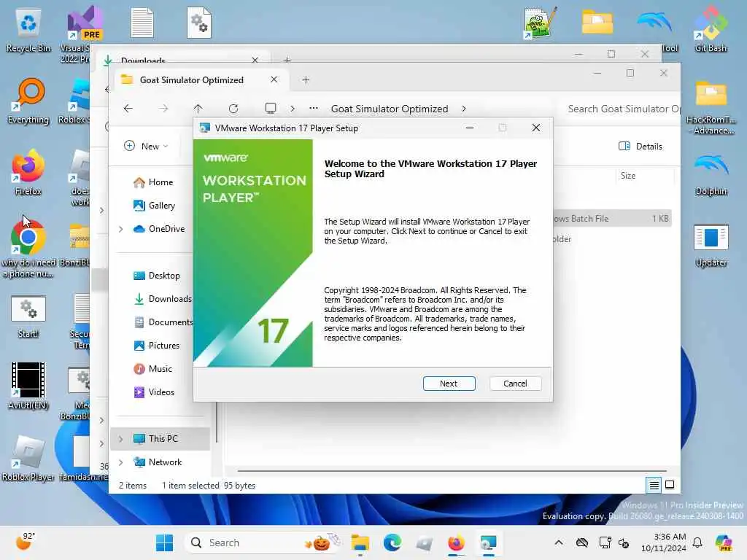Open Home in the navigation pane
This screenshot has height=560, width=747.
(x=160, y=182)
